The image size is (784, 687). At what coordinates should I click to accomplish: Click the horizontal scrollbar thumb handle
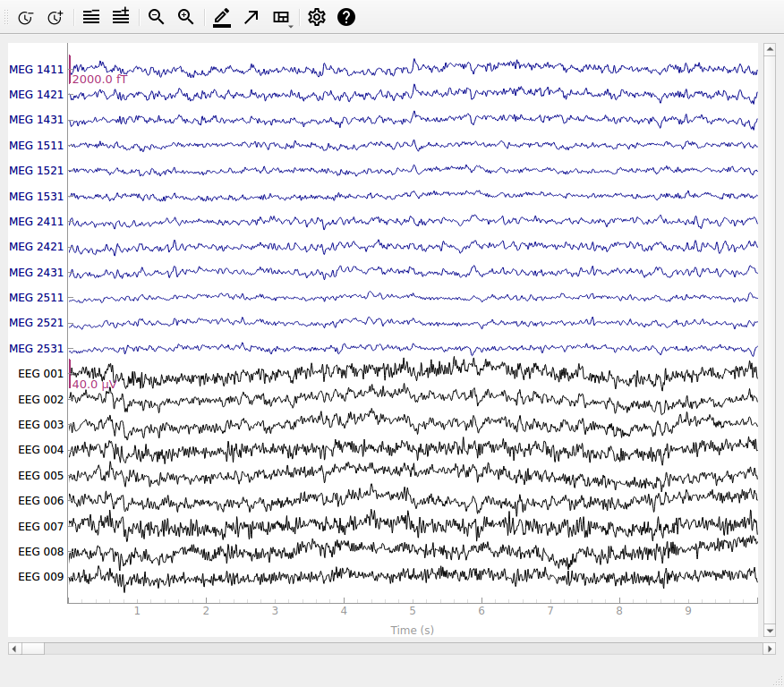[32, 649]
